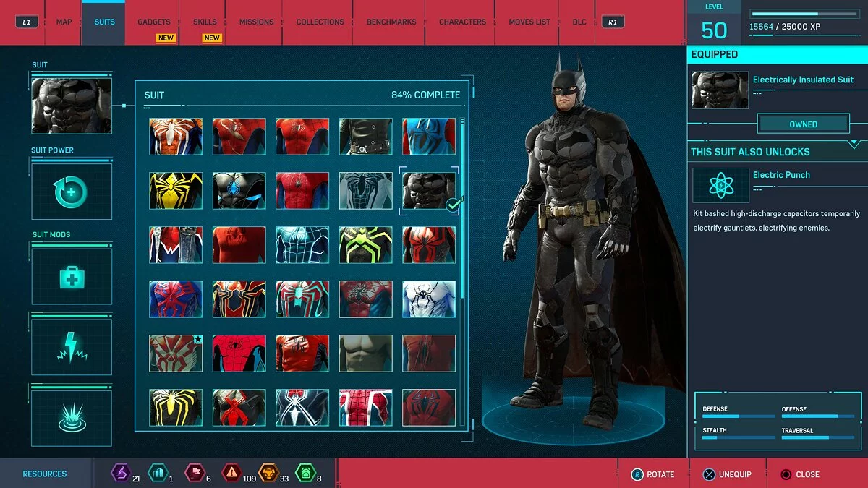
Task: Select the white suit with black spider
Action: pos(429,299)
